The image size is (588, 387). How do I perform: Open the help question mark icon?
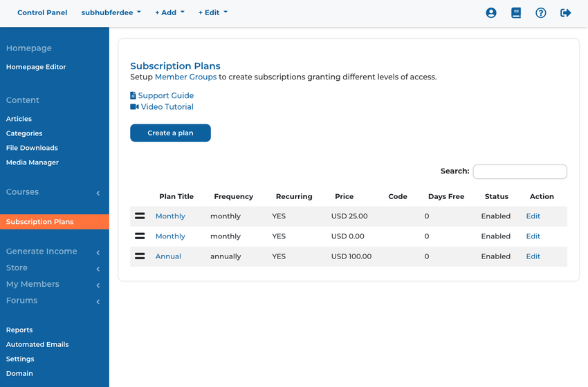click(541, 12)
